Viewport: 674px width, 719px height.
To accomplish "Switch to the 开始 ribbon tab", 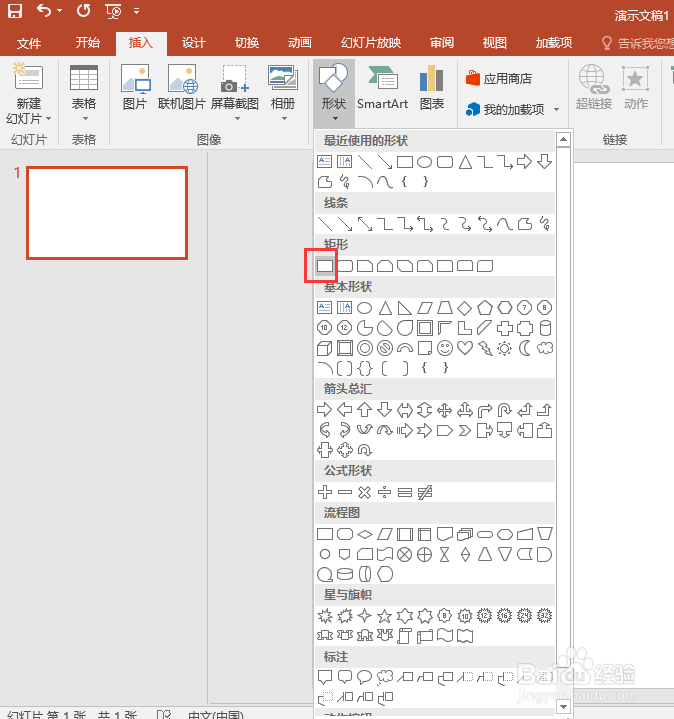I will pos(88,43).
